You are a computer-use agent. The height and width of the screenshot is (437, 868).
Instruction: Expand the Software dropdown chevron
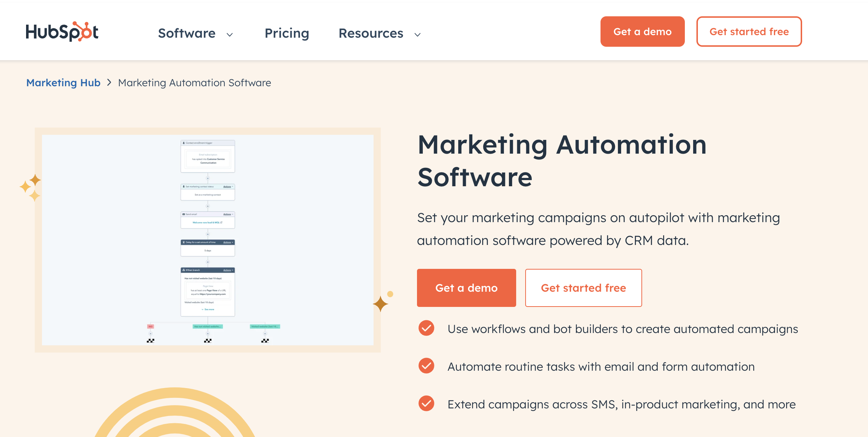pyautogui.click(x=229, y=34)
